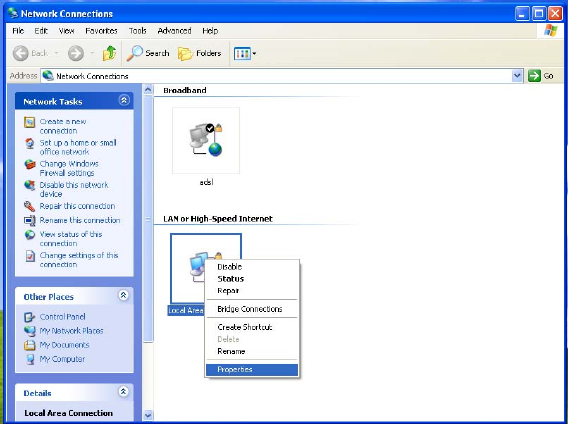Click the View status globe icon
This screenshot has height=424, width=568.
pos(29,235)
